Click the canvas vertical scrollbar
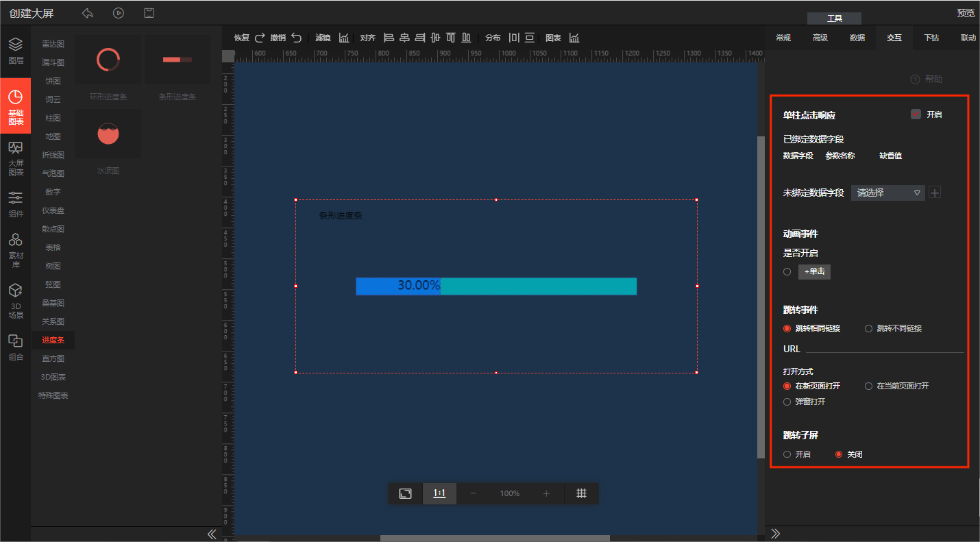The height and width of the screenshot is (542, 980). [761, 297]
